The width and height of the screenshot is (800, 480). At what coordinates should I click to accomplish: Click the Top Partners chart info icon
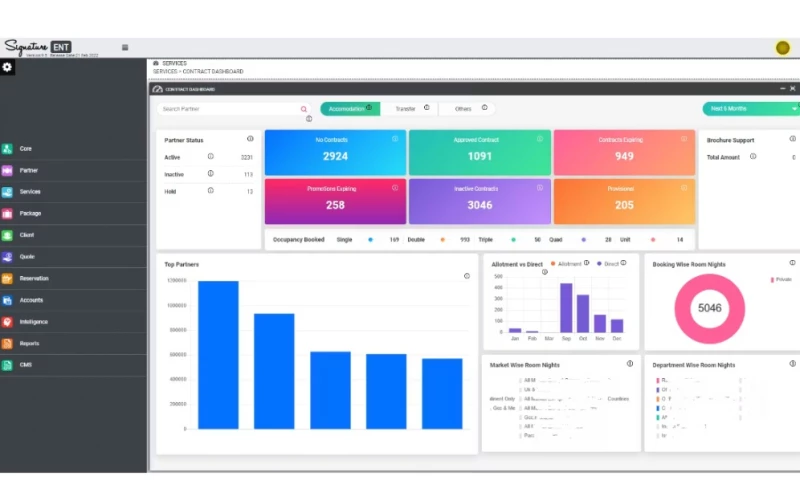pos(467,276)
